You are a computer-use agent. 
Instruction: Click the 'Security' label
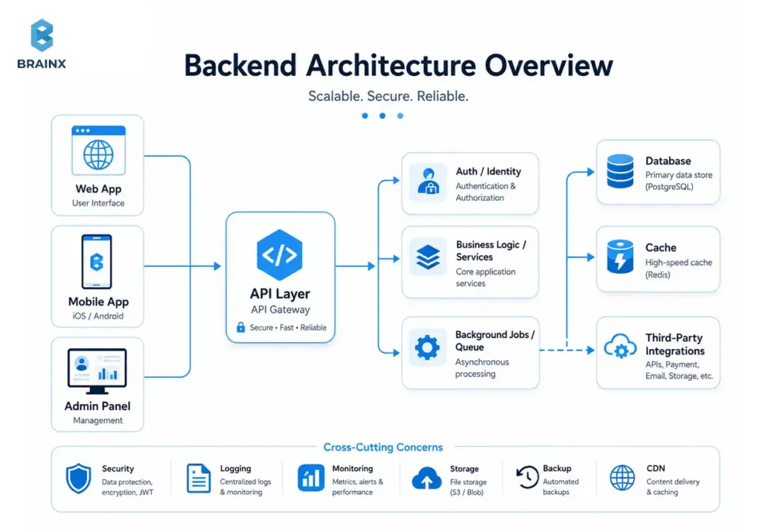pyautogui.click(x=118, y=469)
